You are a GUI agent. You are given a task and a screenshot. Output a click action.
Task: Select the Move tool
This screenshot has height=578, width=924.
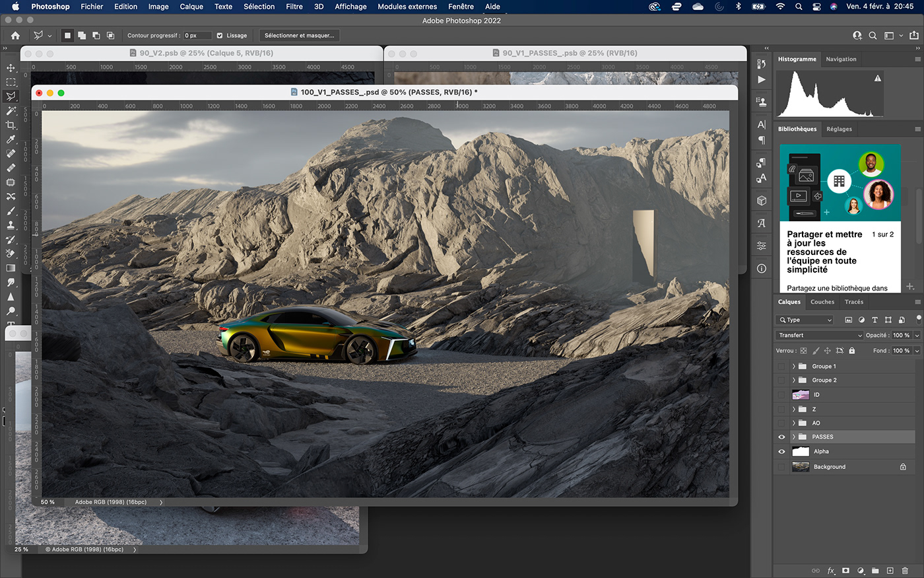pyautogui.click(x=11, y=68)
